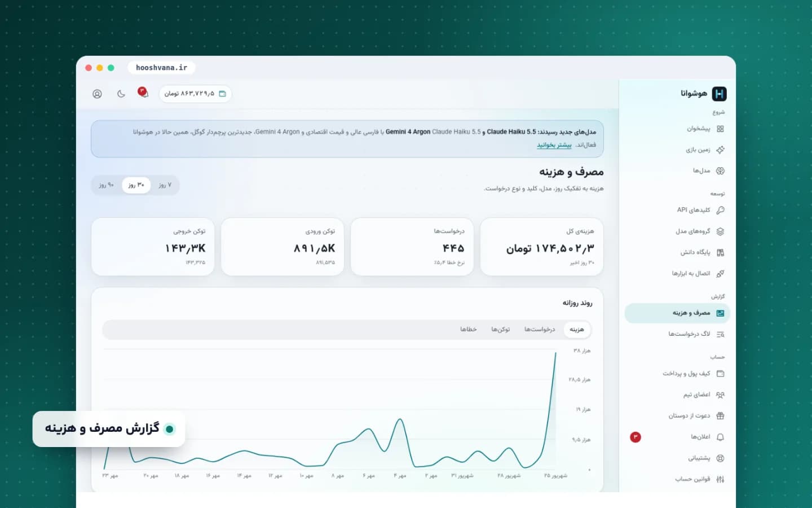Click the توکن خروجی card showing ۱۴۳٫۳K
The image size is (812, 508).
tap(153, 247)
